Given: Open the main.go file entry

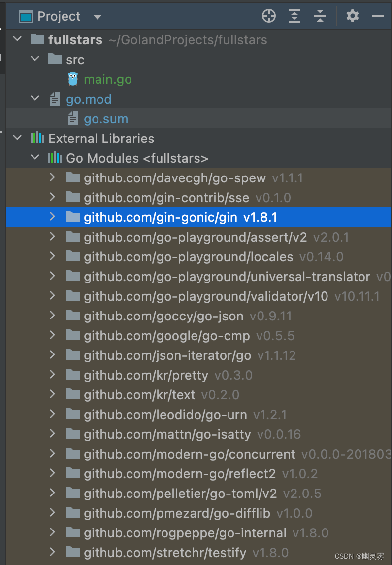Looking at the screenshot, I should point(107,78).
